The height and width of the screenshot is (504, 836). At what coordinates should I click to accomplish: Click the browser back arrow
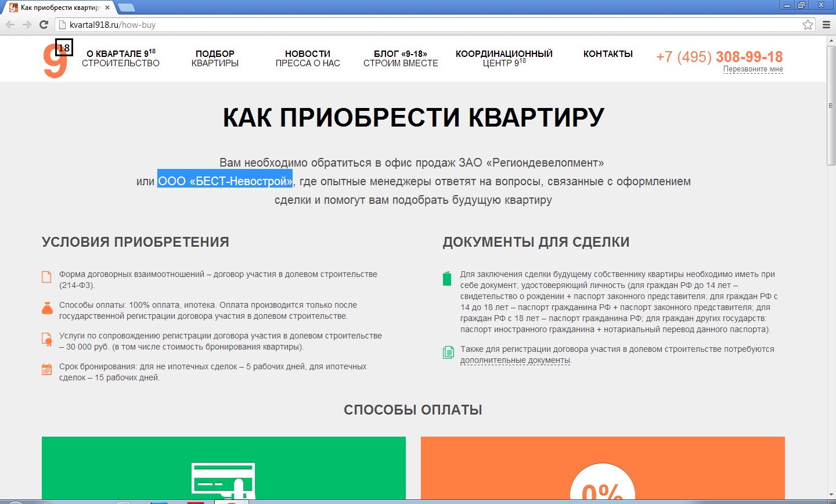tap(10, 24)
